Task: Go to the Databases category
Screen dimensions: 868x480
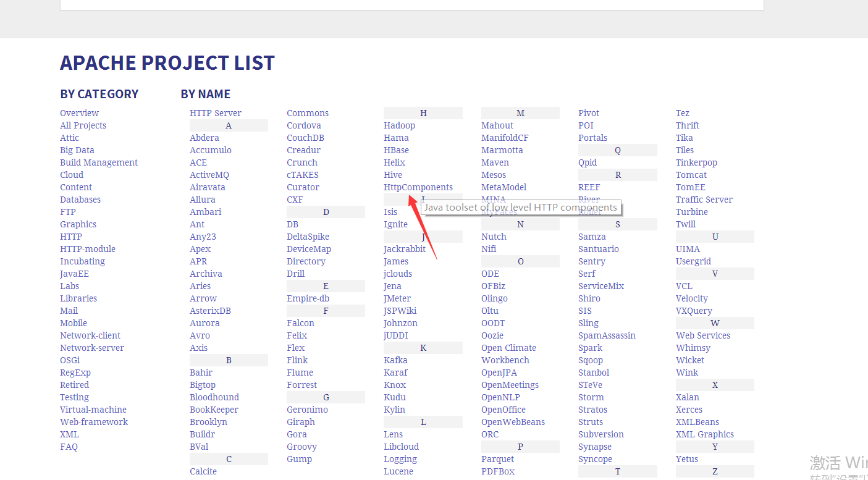Action: click(x=80, y=200)
